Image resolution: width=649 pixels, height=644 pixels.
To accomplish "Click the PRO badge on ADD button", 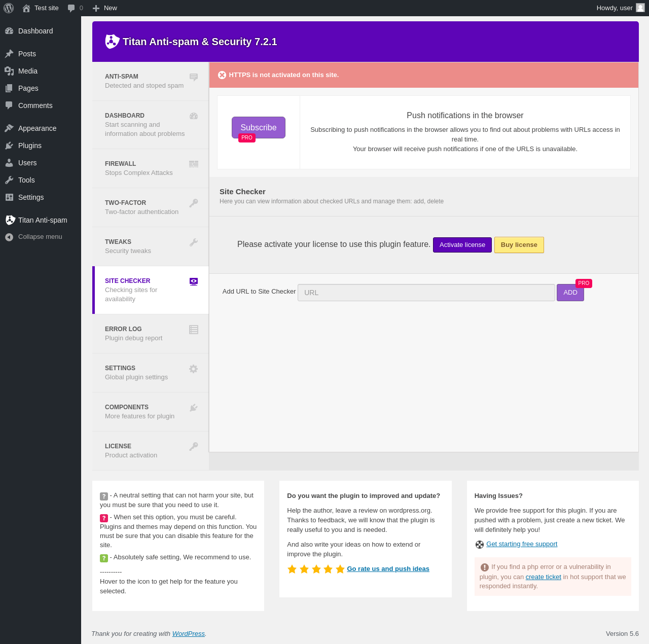I will 584,283.
